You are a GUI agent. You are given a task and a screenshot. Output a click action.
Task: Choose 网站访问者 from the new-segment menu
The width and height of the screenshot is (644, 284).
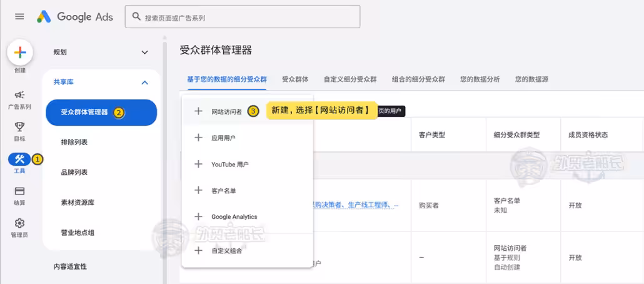(227, 111)
